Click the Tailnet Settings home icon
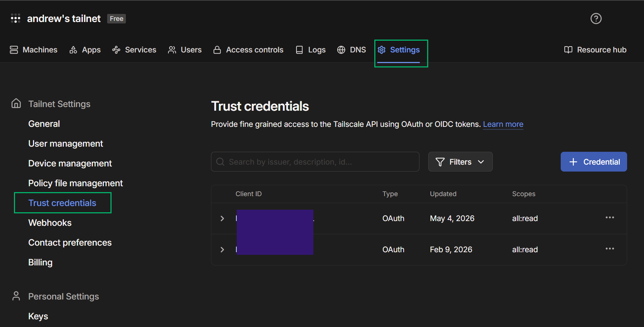This screenshot has height=327, width=644. 16,103
